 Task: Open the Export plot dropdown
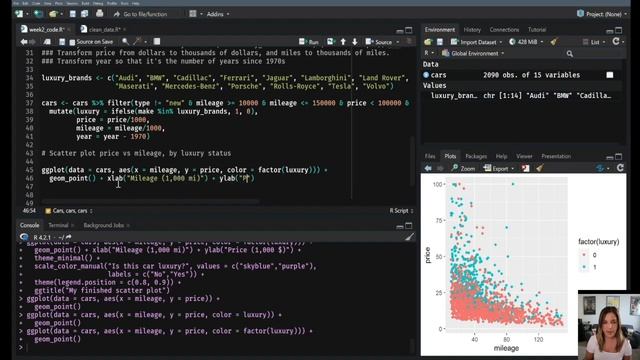499,168
